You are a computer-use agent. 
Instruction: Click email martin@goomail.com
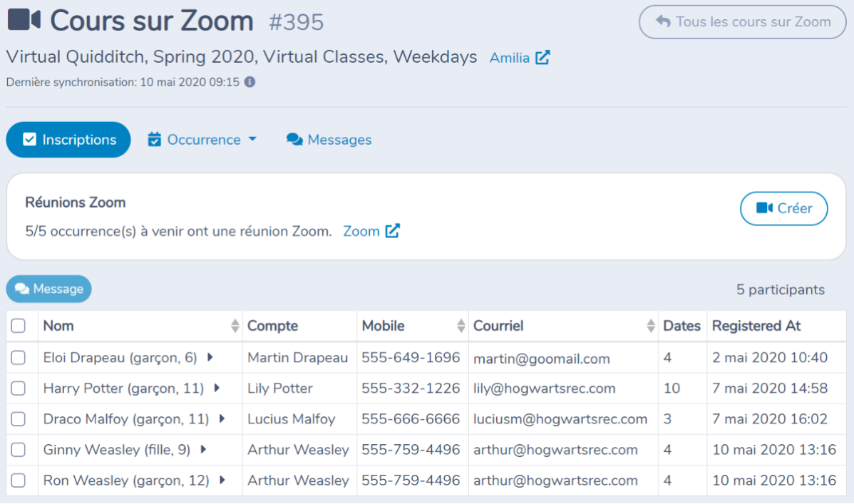tap(542, 359)
